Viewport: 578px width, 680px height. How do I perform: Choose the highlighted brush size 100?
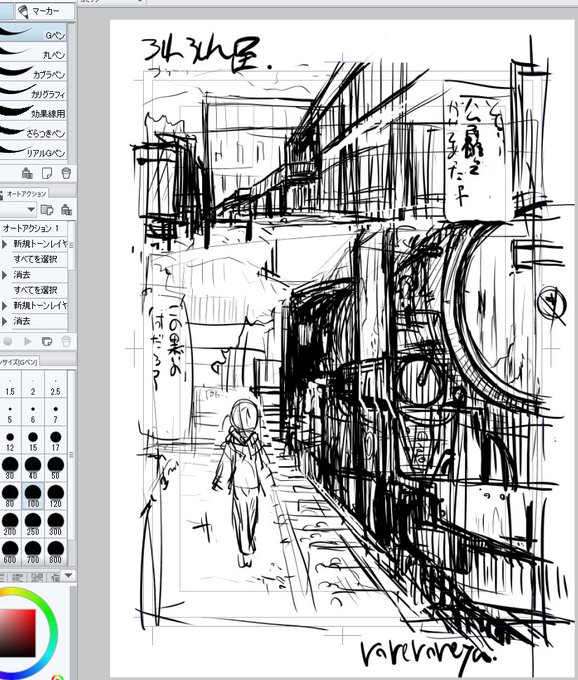pos(33,497)
